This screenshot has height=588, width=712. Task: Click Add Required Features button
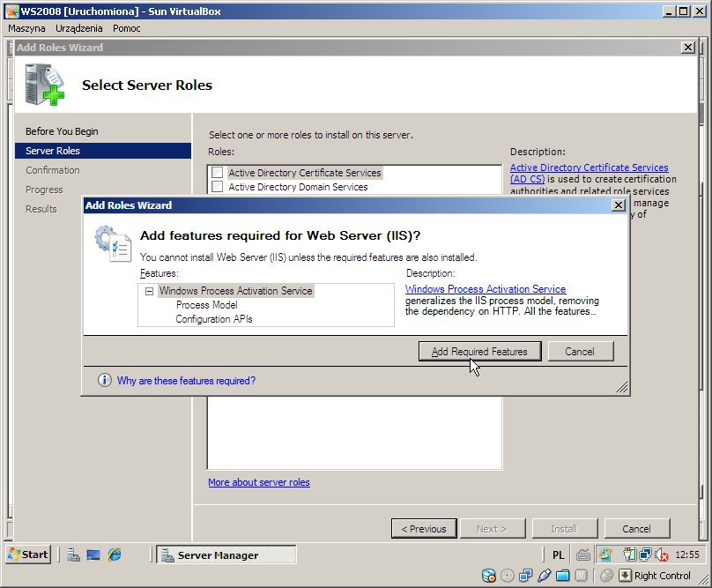(x=479, y=351)
